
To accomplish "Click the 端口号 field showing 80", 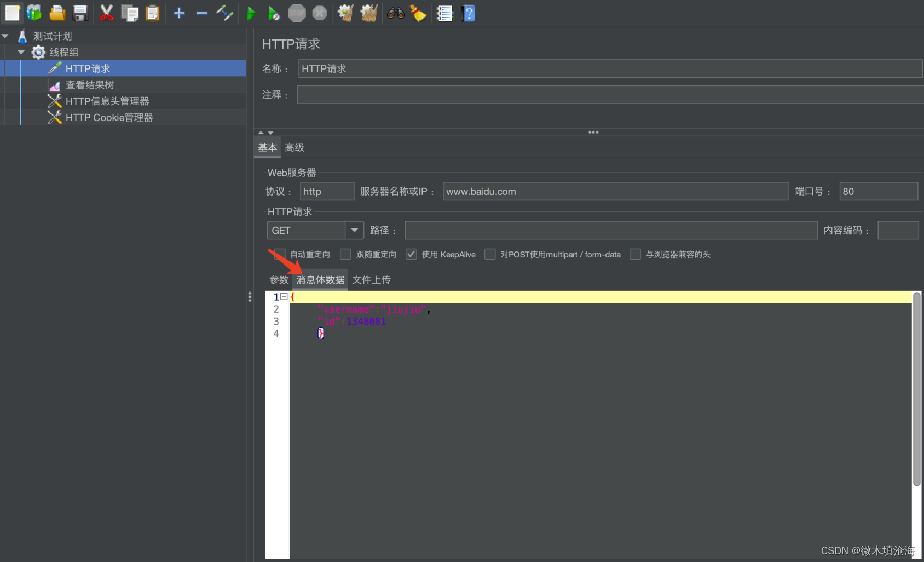I will (x=879, y=191).
